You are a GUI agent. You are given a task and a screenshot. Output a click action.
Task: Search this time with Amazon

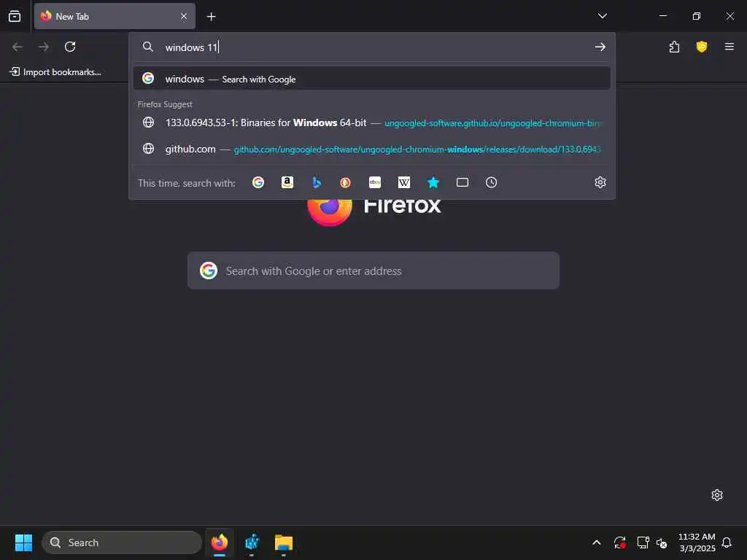287,182
